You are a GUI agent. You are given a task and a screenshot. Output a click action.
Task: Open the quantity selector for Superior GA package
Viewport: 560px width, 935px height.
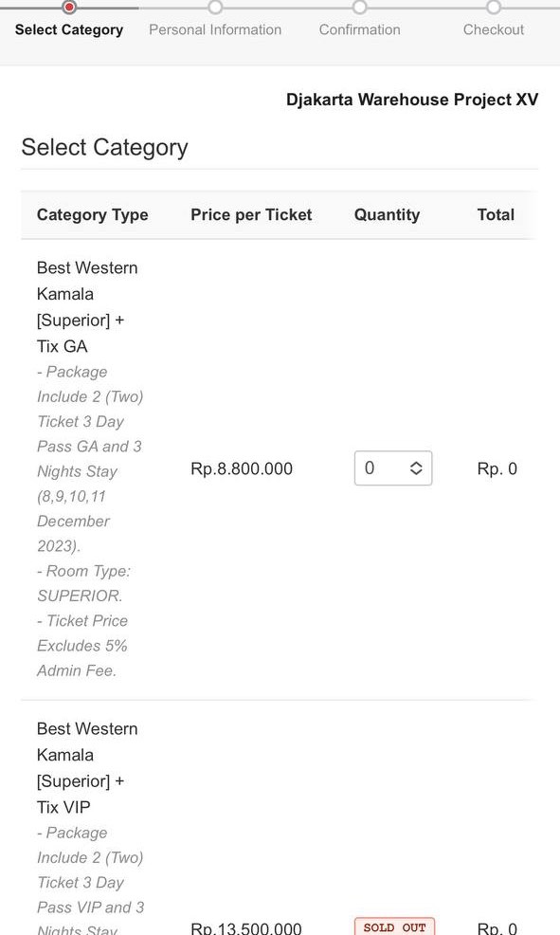392,468
